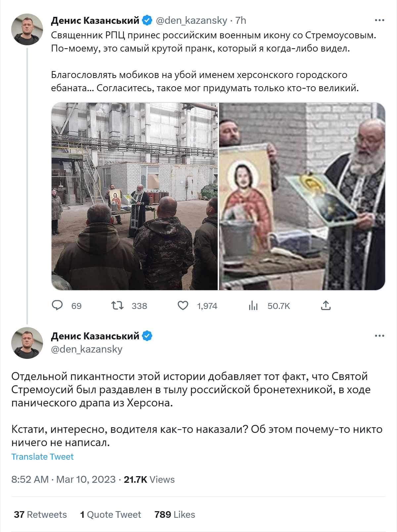Click the retweet icon with 338 retweets
Viewport: 397px width, 532px height.
tap(117, 305)
